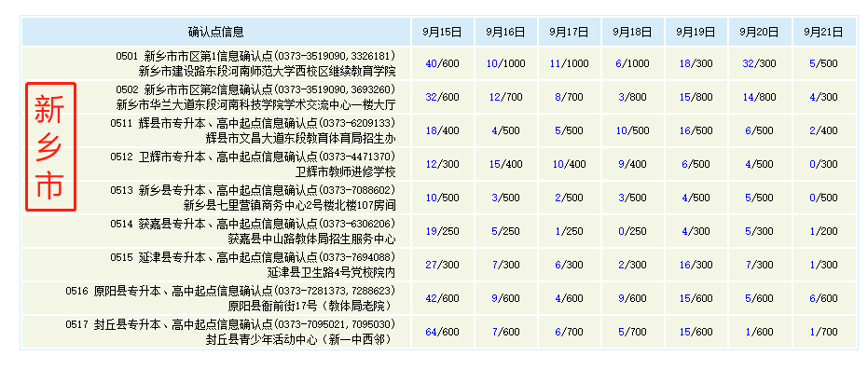The width and height of the screenshot is (868, 369).
Task: Select the 5 link for 0517 on 9月18日
Action: (x=622, y=333)
